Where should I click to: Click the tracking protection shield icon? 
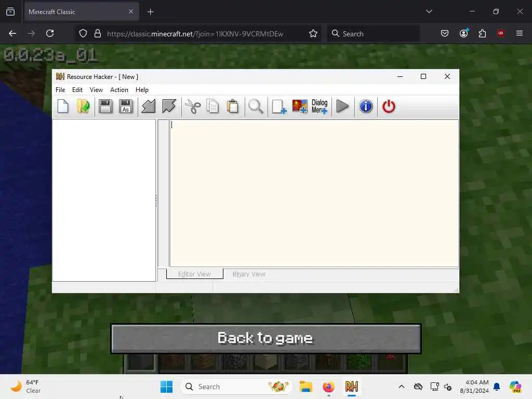pyautogui.click(x=83, y=34)
